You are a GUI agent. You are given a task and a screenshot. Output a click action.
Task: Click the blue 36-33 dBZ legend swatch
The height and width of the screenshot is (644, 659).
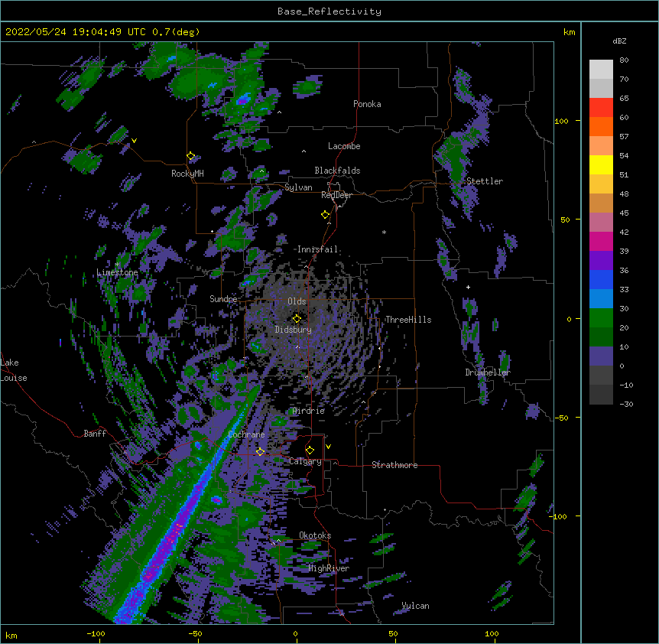pyautogui.click(x=601, y=279)
